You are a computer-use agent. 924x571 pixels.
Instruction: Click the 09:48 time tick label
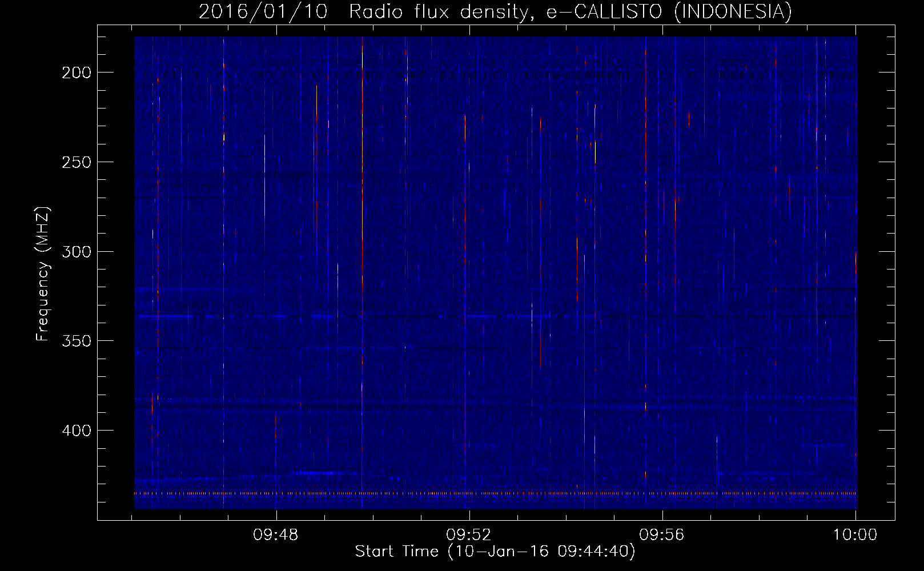(x=276, y=535)
